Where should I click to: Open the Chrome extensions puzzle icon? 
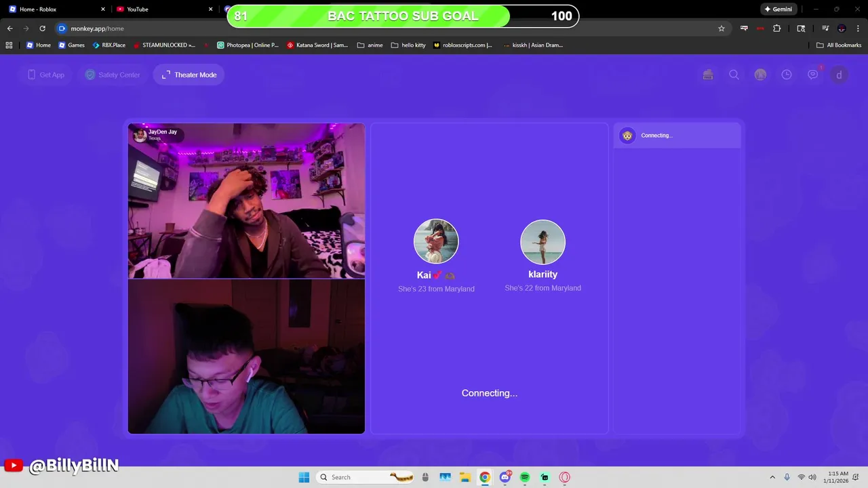pos(777,28)
